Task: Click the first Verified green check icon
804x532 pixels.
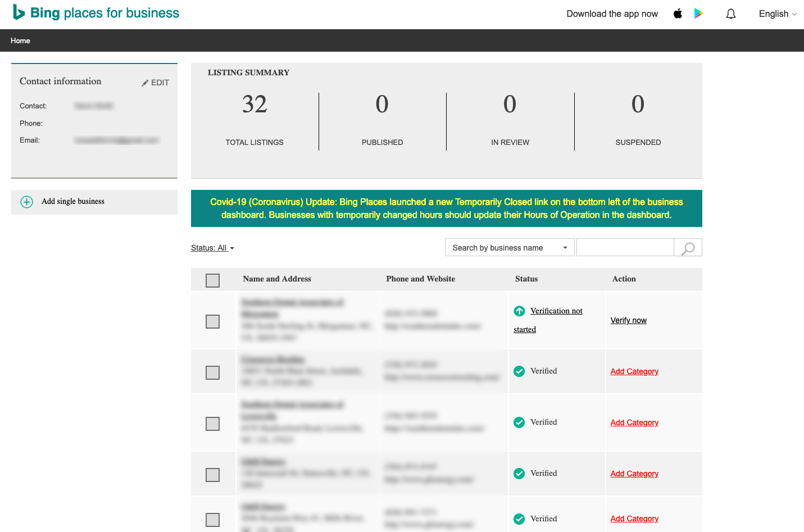Action: click(519, 371)
